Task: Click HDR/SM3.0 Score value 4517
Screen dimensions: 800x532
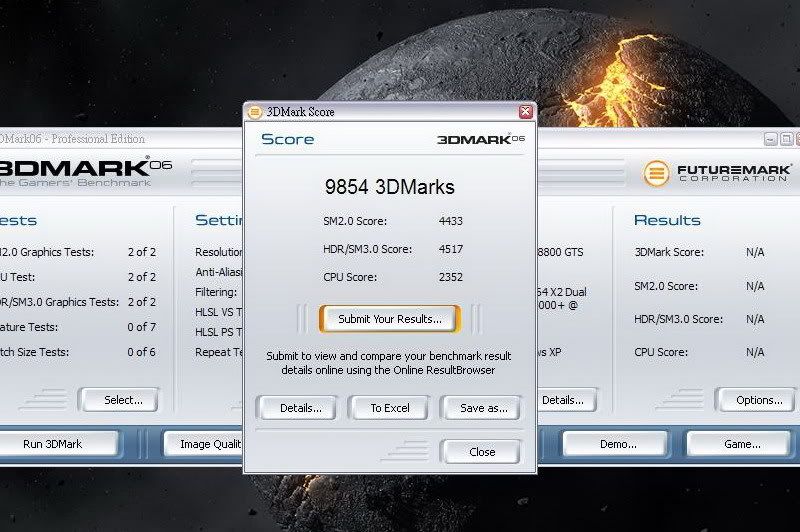Action: 451,249
